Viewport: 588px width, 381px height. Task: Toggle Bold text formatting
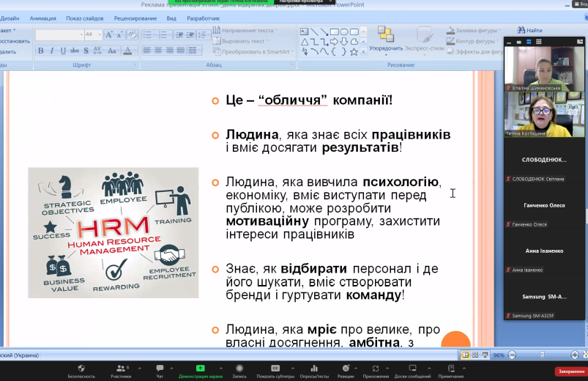[x=40, y=51]
